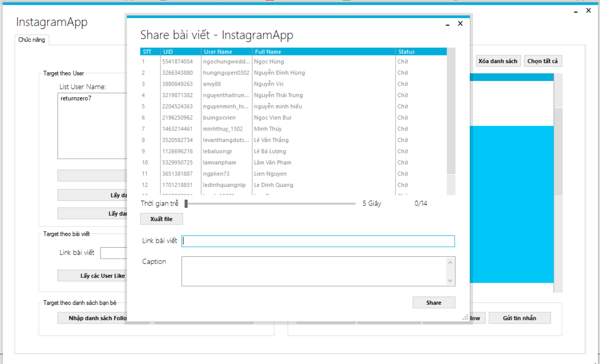Sort by Full Name column header
This screenshot has width=600, height=364.
(x=324, y=52)
